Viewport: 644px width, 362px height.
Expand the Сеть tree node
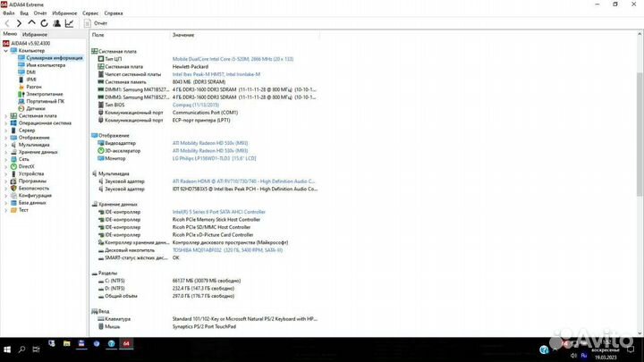coord(5,159)
